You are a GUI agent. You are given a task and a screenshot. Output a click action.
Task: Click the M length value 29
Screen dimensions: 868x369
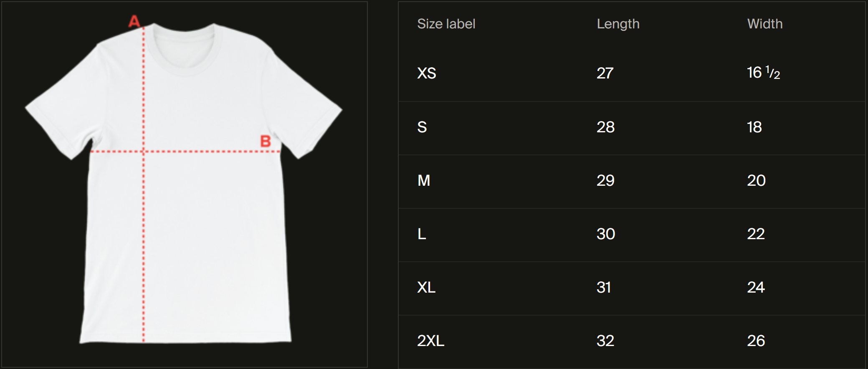point(605,180)
